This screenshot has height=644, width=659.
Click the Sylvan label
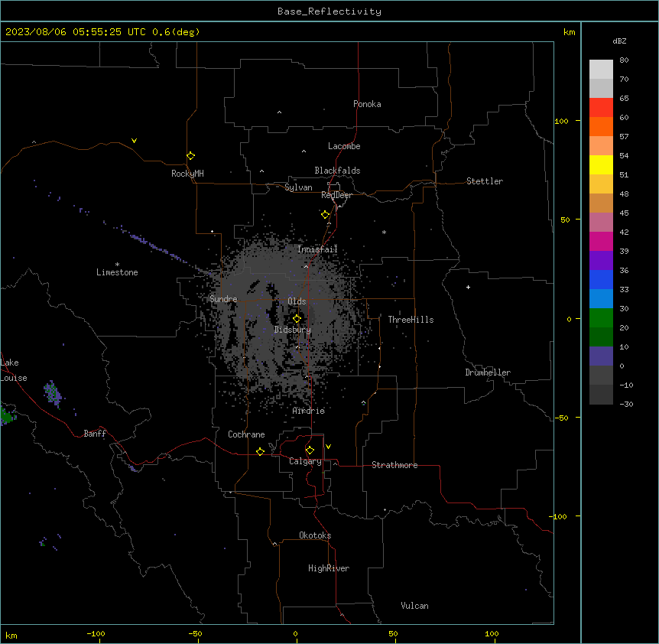click(298, 187)
